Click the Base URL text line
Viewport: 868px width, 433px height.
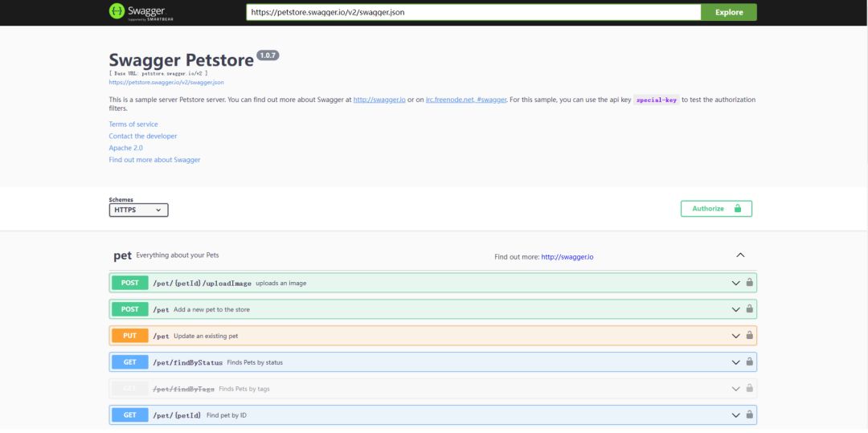coord(158,73)
